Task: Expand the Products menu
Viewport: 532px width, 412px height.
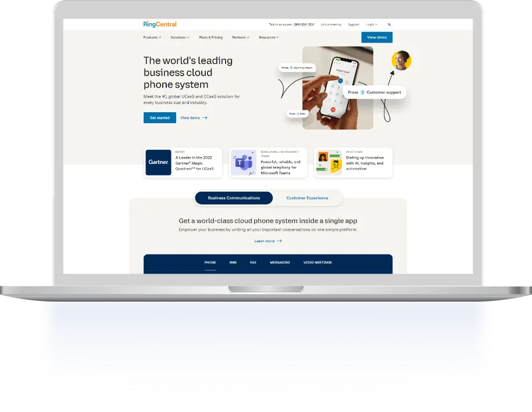Action: 152,37
